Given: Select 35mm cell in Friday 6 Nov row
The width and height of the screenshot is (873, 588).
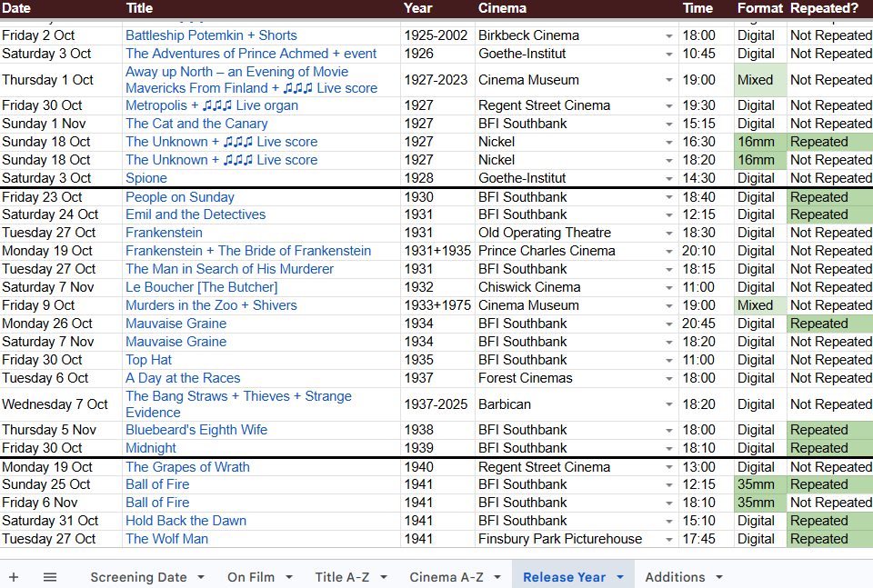Looking at the screenshot, I should pos(760,503).
